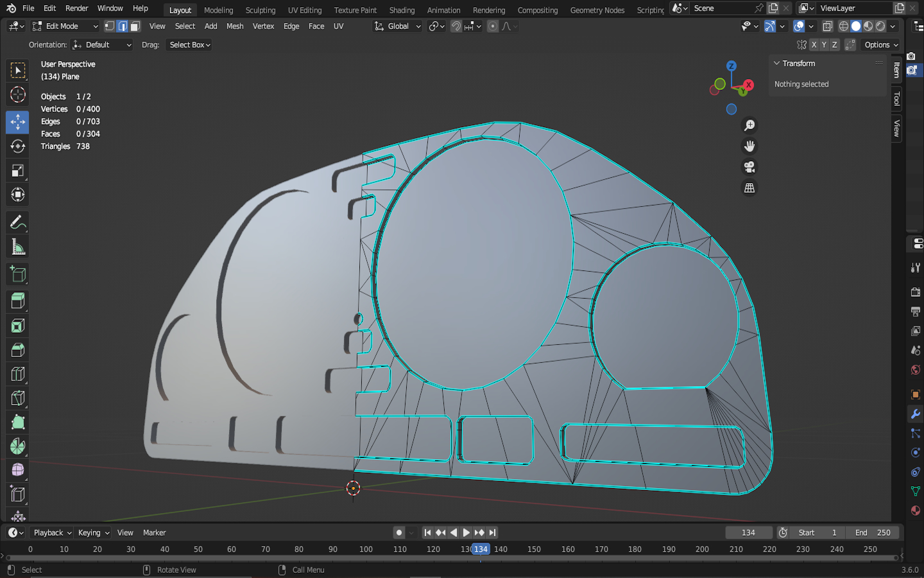Image resolution: width=924 pixels, height=578 pixels.
Task: Select the Knife tool
Action: [x=18, y=398]
